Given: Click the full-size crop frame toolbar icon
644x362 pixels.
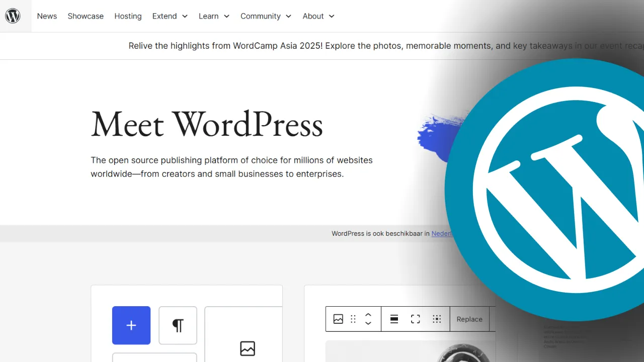Looking at the screenshot, I should point(416,319).
